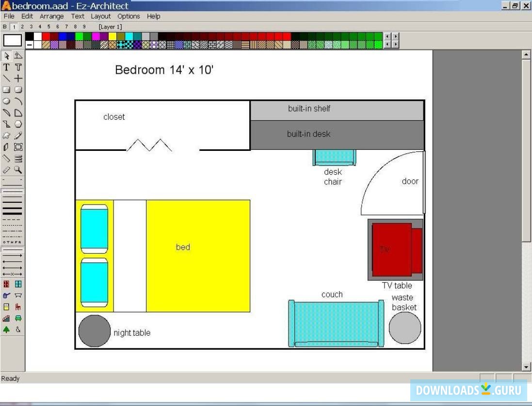Viewport: 532px width, 406px height.
Task: Switch to layer 3
Action: coord(31,27)
